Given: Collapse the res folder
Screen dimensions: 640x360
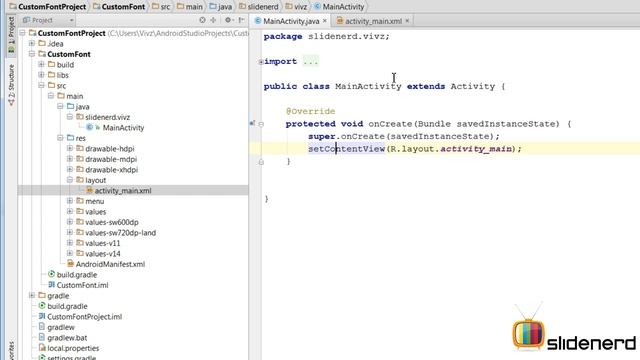Looking at the screenshot, I should (60, 138).
